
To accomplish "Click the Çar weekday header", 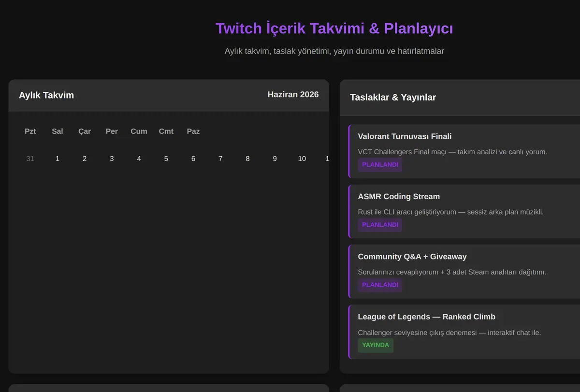I will (85, 131).
